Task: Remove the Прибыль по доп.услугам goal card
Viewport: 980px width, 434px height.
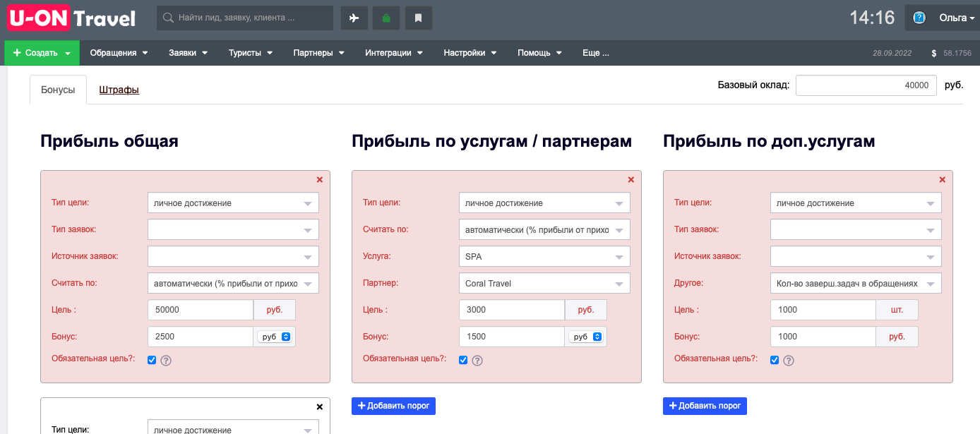Action: tap(943, 180)
